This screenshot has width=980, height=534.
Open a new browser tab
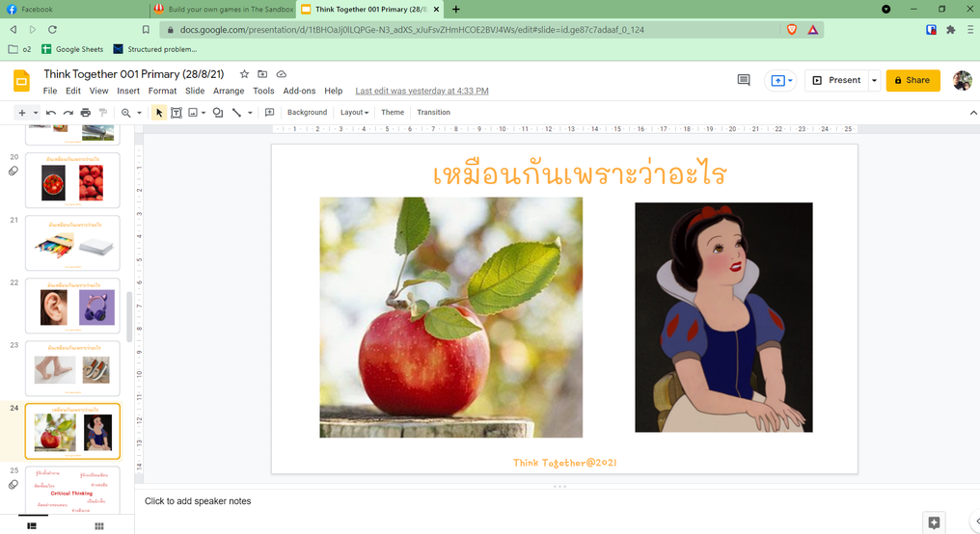click(455, 10)
